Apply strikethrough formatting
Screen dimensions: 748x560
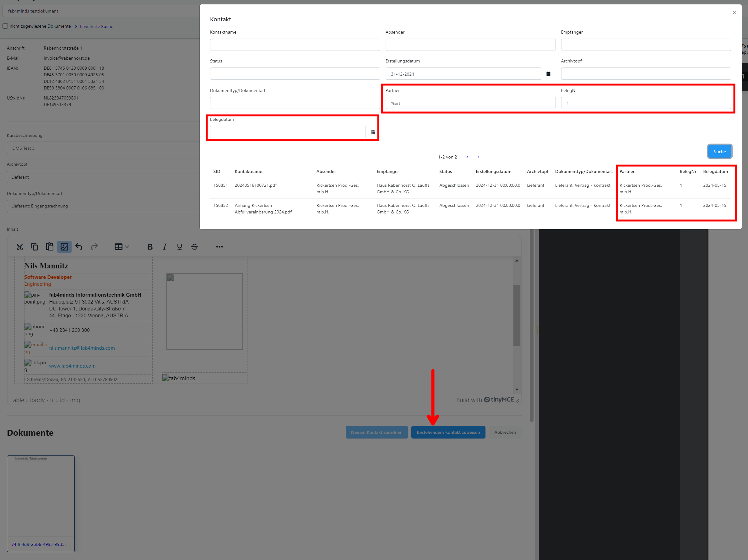click(x=194, y=247)
